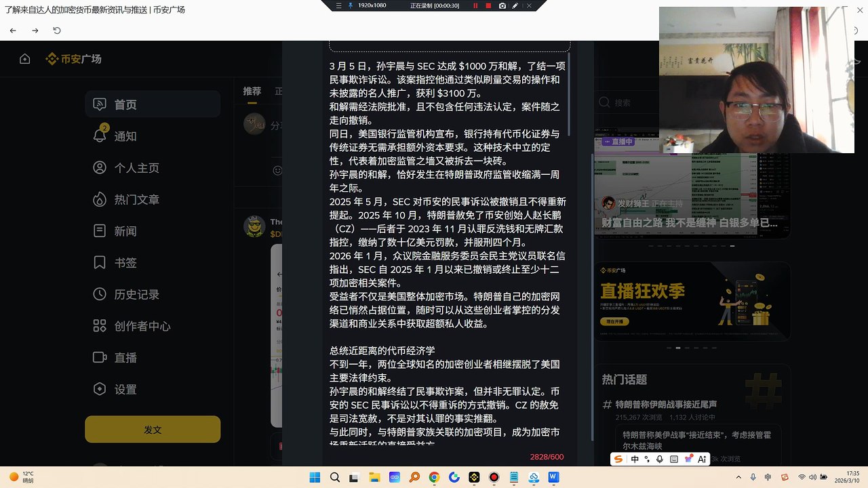Open the weather widget showing 12°C

tap(22, 477)
